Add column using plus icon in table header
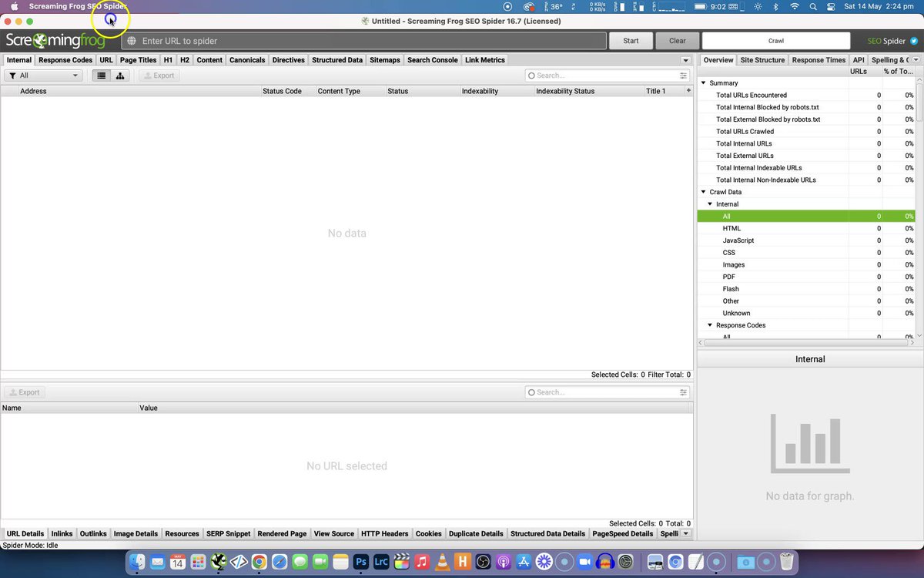 click(688, 91)
